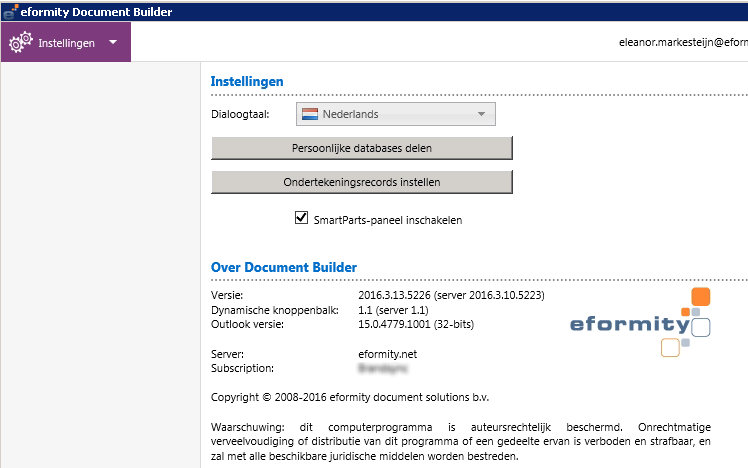Image resolution: width=748 pixels, height=468 pixels.
Task: Click the Over Document Builder heading
Action: pos(284,267)
